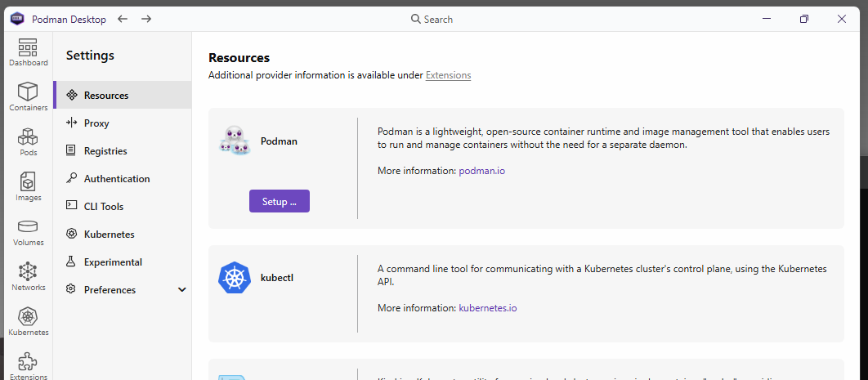Click the forward navigation arrow
This screenshot has height=380, width=868.
pos(146,19)
